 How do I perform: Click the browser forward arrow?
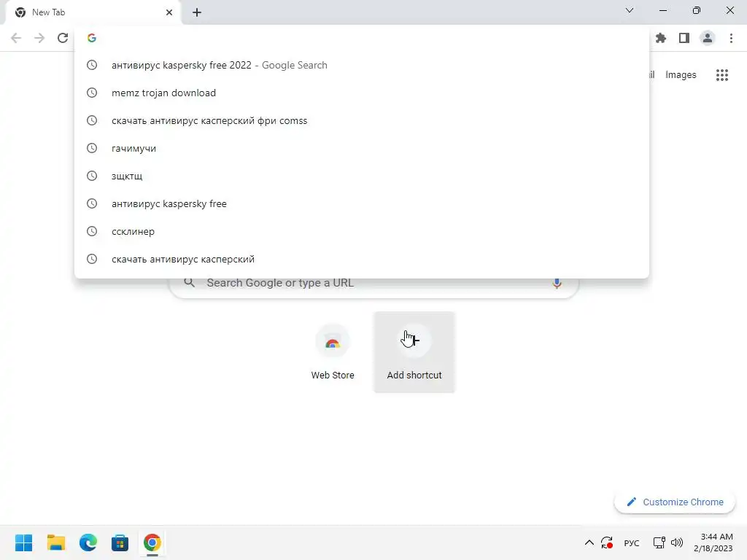coord(39,38)
